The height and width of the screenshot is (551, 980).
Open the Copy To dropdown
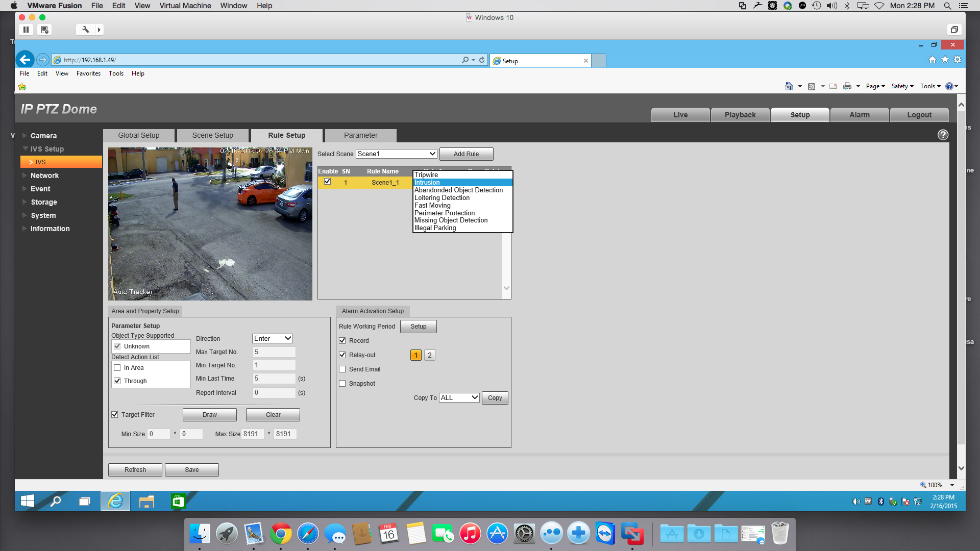click(459, 397)
